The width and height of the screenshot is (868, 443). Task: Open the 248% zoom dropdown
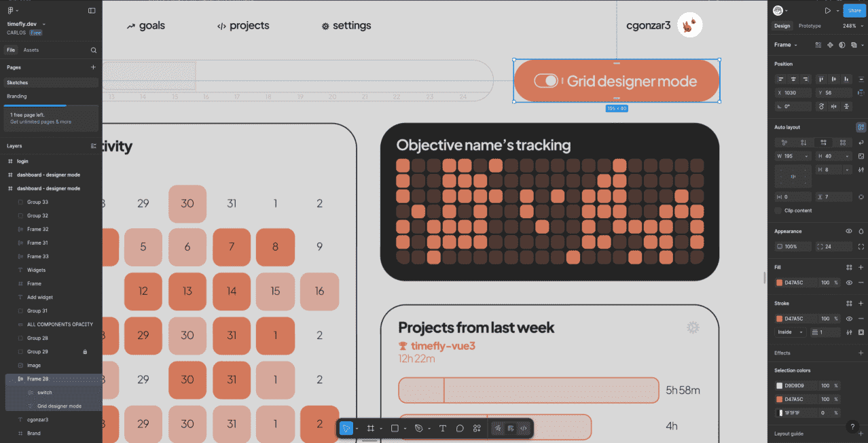[x=852, y=26]
